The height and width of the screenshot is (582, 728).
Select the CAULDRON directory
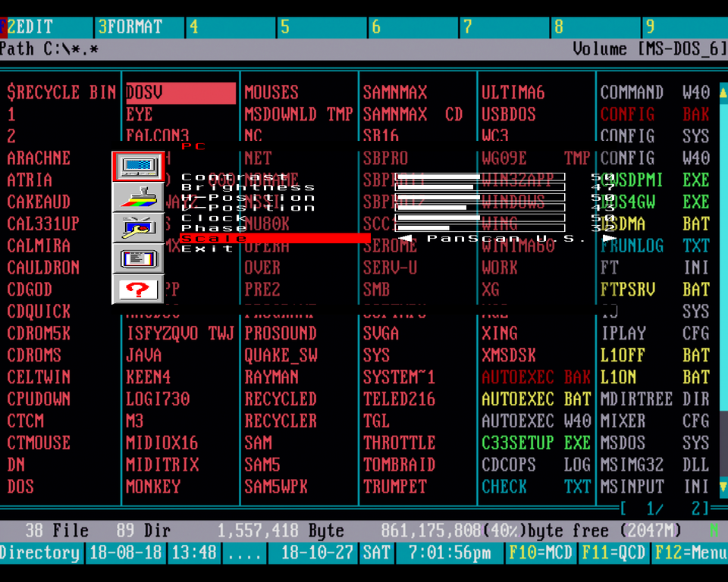click(x=43, y=268)
